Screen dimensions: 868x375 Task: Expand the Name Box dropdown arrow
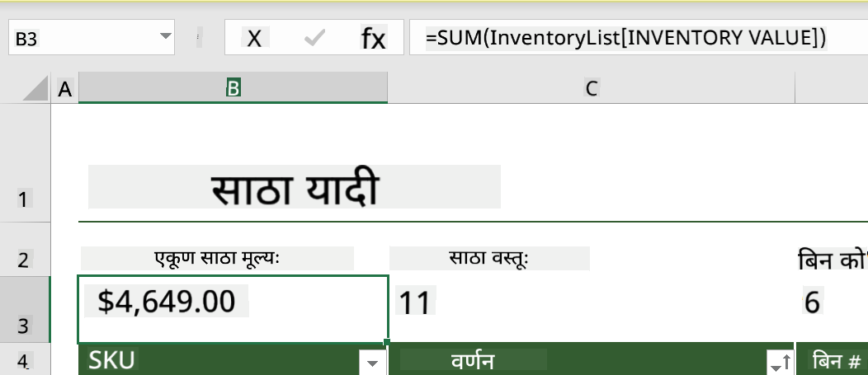tap(165, 36)
